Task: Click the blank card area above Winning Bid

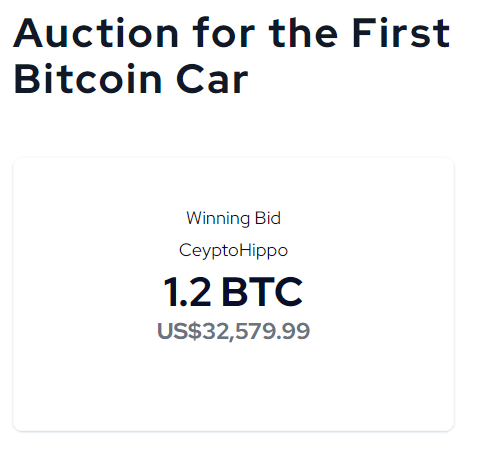Action: tap(233, 183)
